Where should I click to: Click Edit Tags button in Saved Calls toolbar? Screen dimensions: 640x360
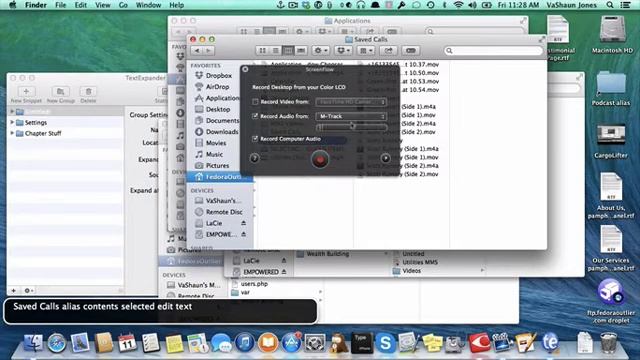click(x=411, y=51)
